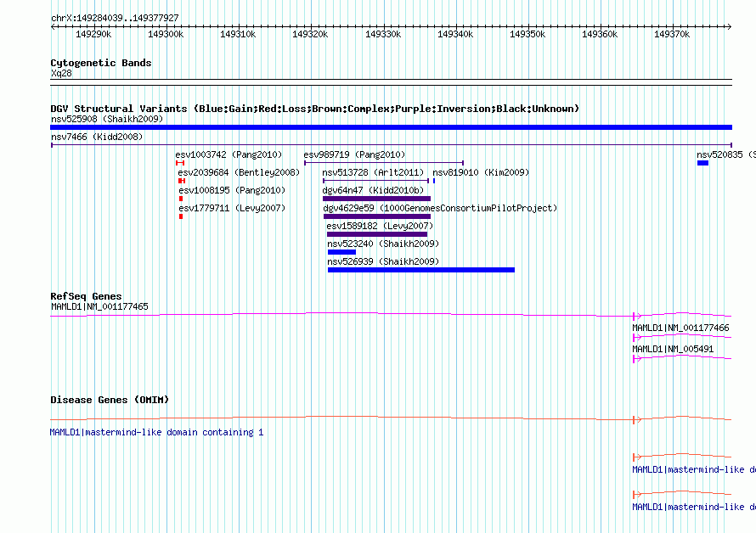Select the nsv7466 (Kidd2008) inversion line

click(391, 145)
